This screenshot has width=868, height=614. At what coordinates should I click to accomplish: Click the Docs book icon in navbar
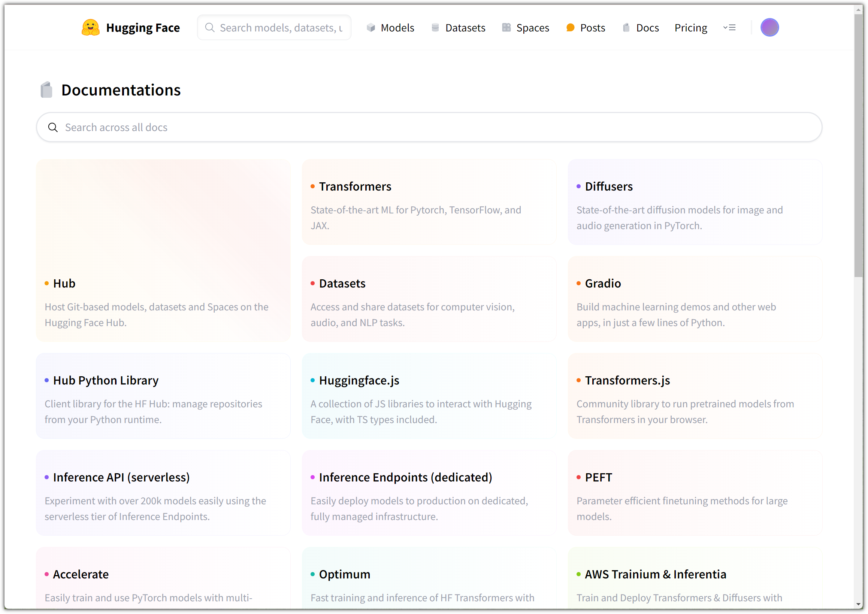click(626, 28)
